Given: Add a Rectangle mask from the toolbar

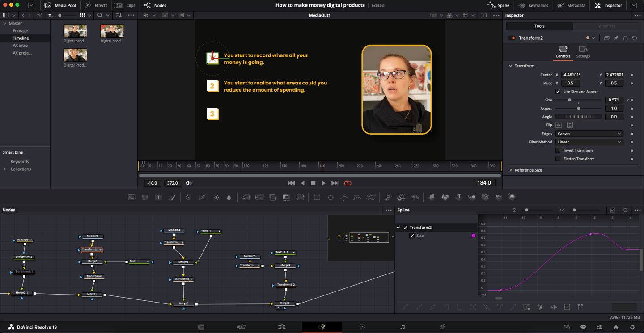Looking at the screenshot, I should 317,197.
